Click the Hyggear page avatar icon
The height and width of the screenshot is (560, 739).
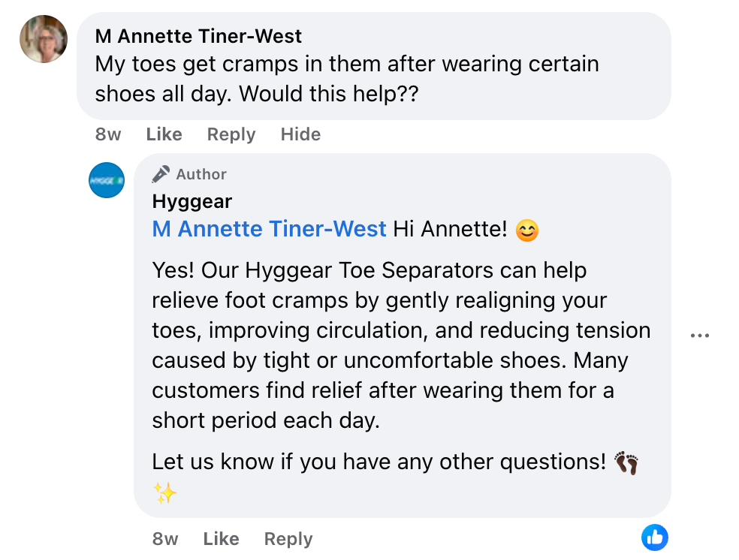(107, 180)
